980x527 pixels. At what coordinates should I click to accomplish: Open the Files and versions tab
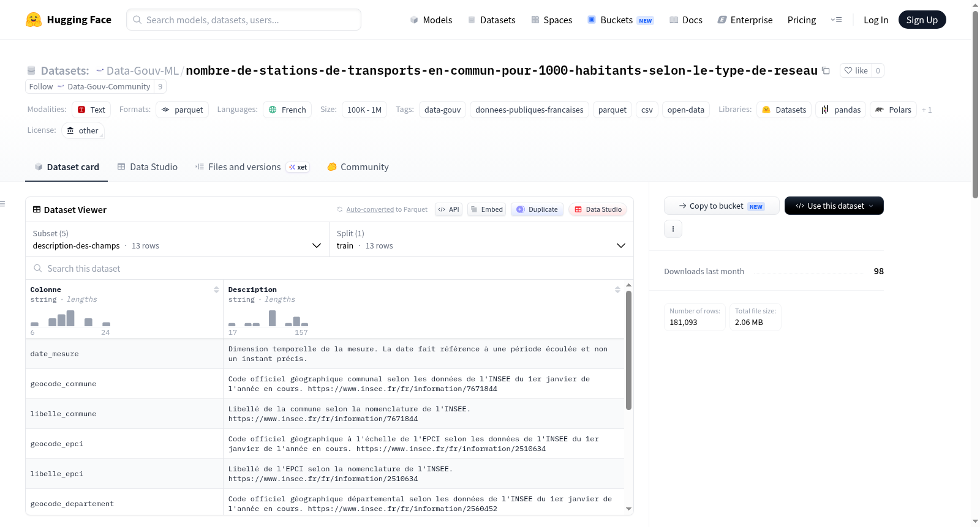coord(252,167)
